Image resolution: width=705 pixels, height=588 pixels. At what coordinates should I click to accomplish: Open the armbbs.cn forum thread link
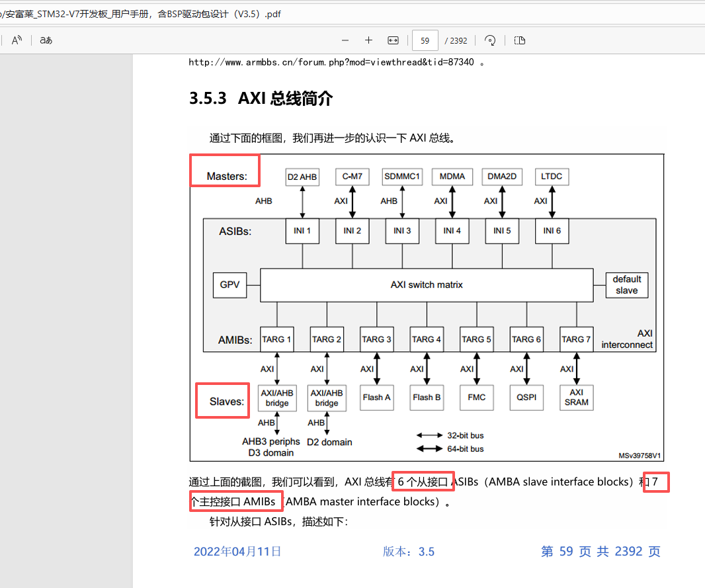coord(331,62)
